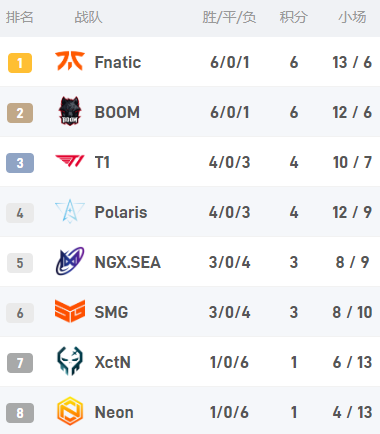Click the gold rank 1 badge
Screen dimensions: 380x434
pos(20,63)
